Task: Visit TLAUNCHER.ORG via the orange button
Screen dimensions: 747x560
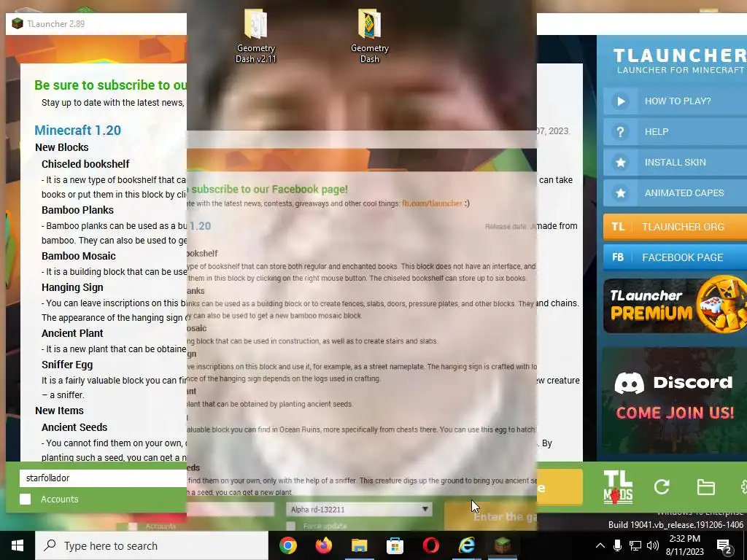Action: (675, 227)
